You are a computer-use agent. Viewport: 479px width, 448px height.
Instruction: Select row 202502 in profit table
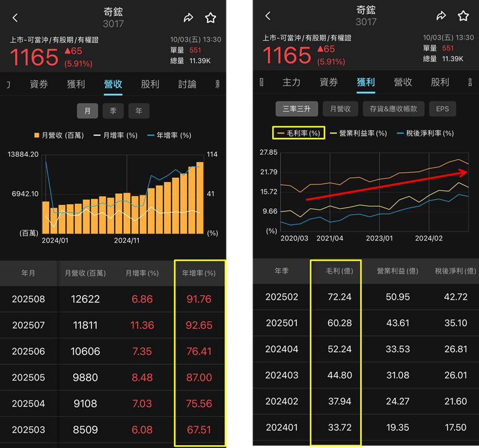(366, 297)
